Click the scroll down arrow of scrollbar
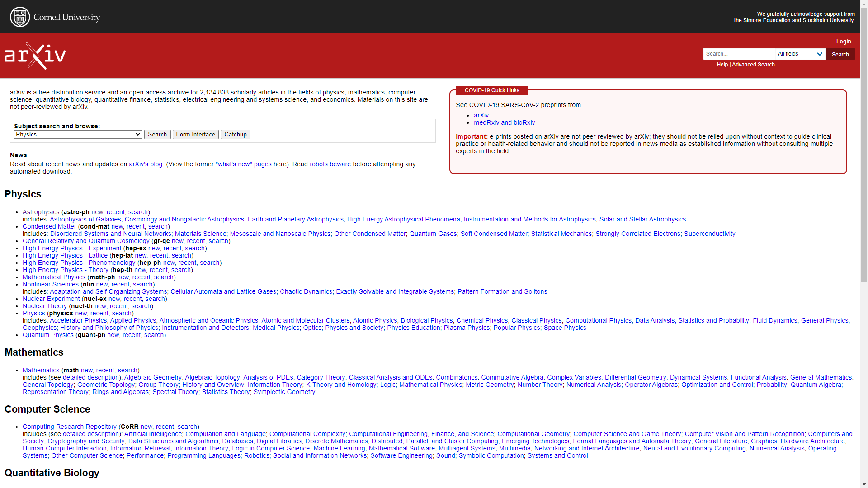Screen dimensions: 868x488 pyautogui.click(x=864, y=484)
